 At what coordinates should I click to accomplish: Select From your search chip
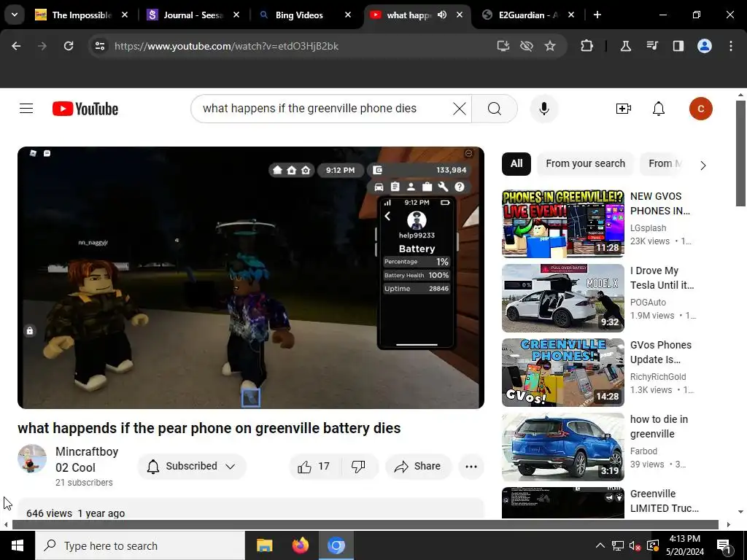click(x=585, y=164)
